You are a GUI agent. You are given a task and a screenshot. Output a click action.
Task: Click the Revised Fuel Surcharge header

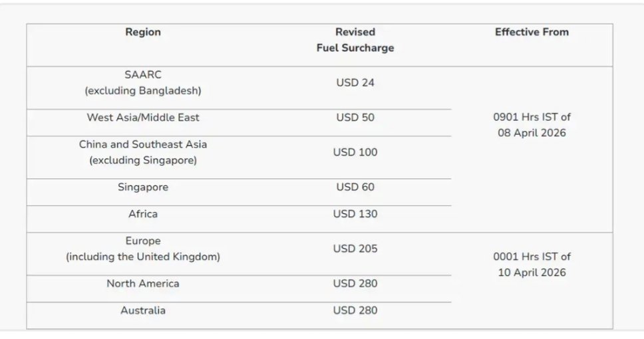[355, 40]
